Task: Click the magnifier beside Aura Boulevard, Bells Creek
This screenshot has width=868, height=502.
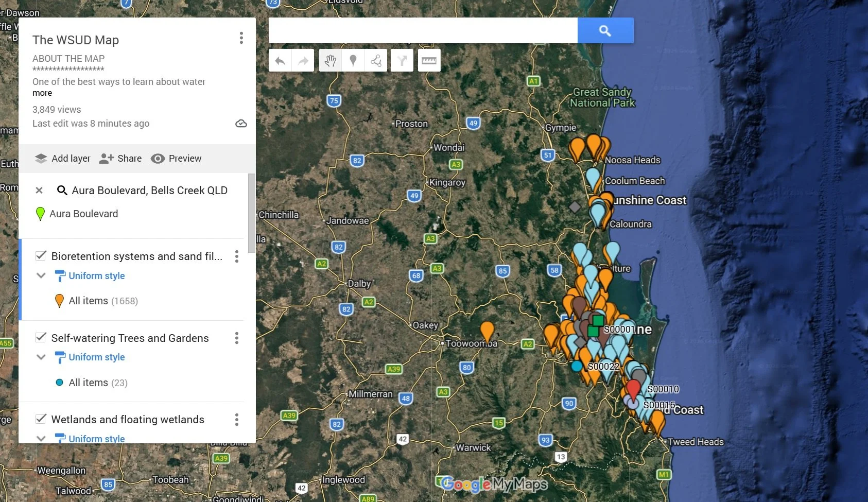Action: coord(62,191)
